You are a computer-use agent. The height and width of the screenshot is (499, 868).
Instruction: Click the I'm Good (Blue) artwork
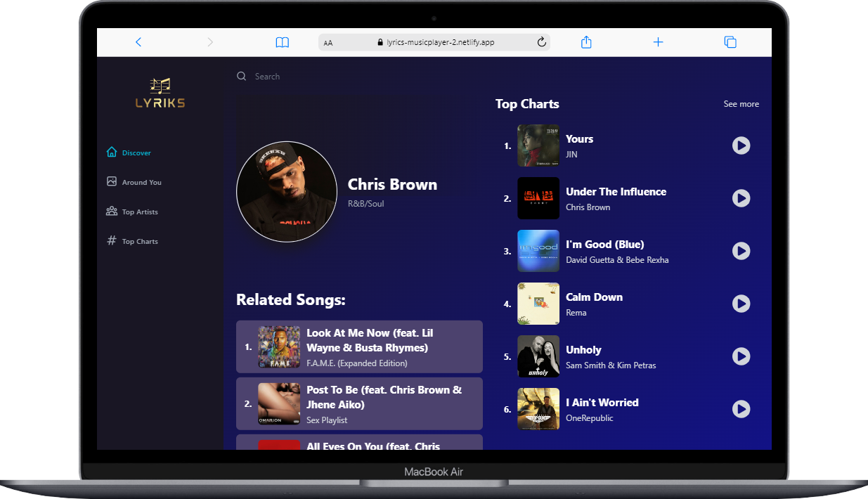tap(538, 251)
